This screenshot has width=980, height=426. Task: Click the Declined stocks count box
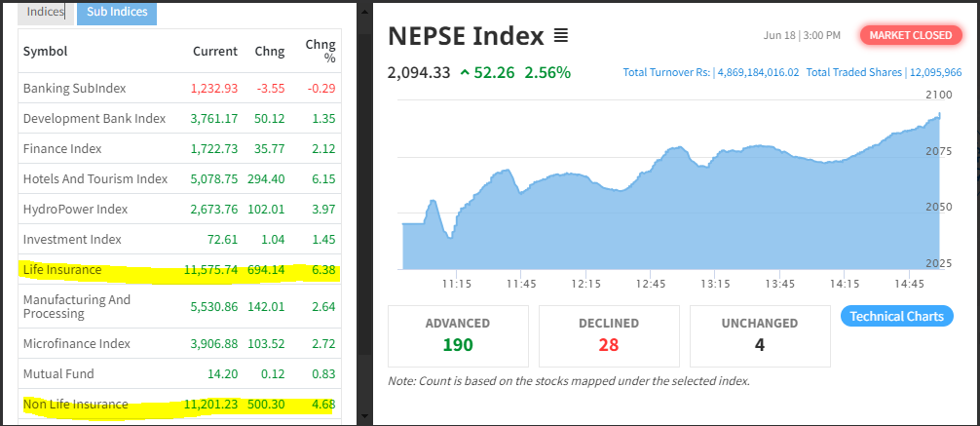[x=609, y=334]
